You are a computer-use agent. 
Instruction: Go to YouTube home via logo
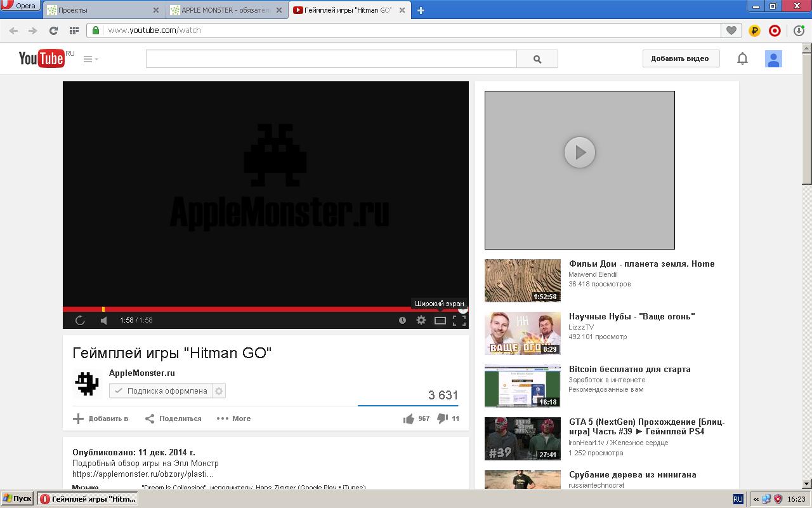(x=42, y=58)
